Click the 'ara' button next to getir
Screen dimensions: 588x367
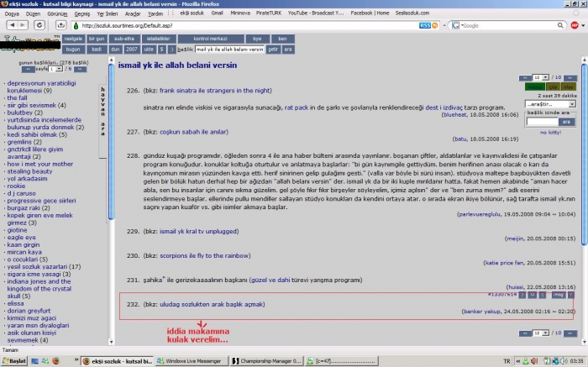click(287, 50)
